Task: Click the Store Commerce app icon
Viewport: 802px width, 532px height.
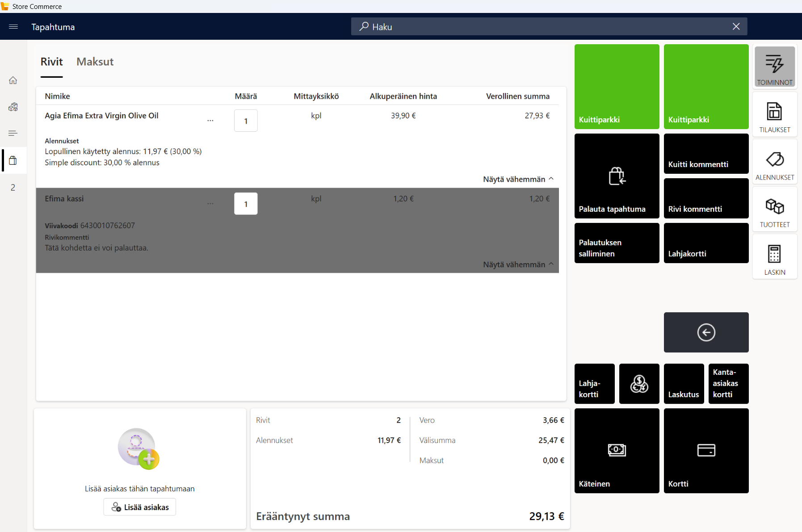Action: pos(5,6)
